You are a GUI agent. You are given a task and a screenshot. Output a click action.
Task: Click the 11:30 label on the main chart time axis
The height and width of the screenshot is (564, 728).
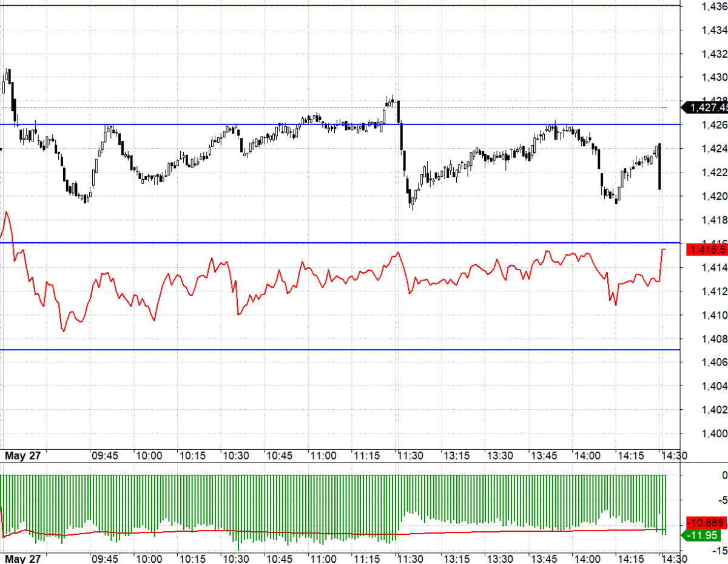pos(410,456)
